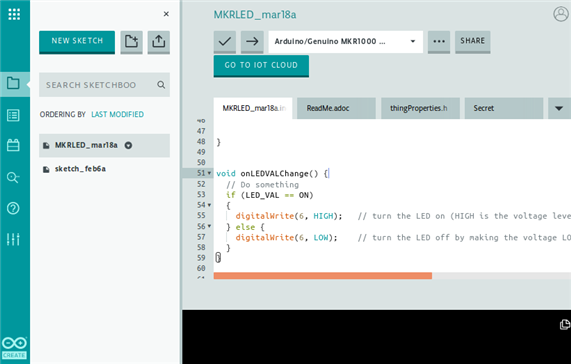This screenshot has height=364, width=571.
Task: Open MKRLED_mar18a sketch options dropdown
Action: click(x=128, y=145)
